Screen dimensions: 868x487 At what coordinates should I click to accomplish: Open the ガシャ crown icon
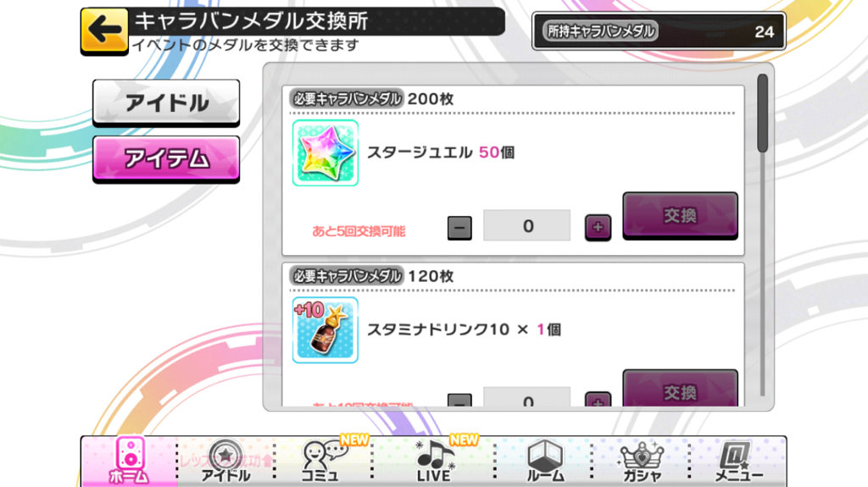[643, 461]
